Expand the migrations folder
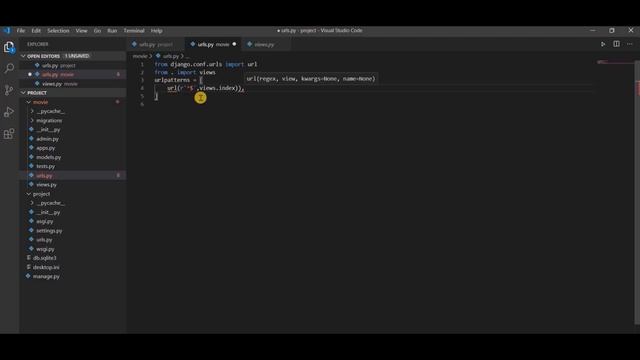The height and width of the screenshot is (360, 640). pyautogui.click(x=73, y=120)
